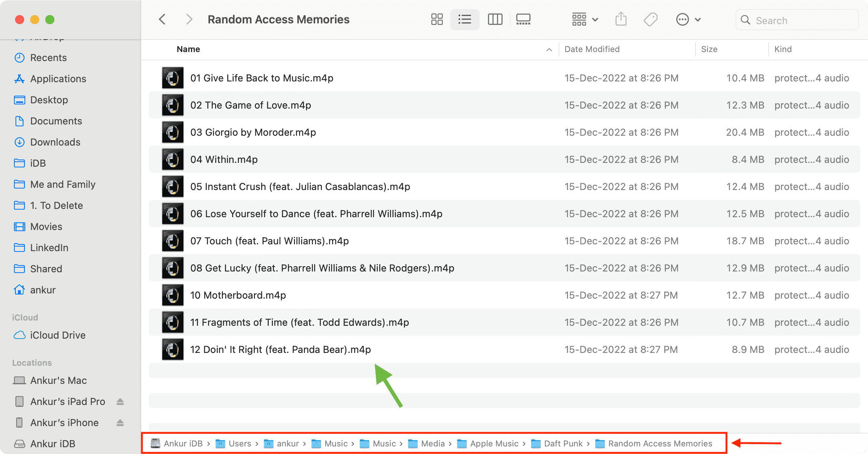This screenshot has height=454, width=868.
Task: Select track 08 Get Lucky file
Action: tap(322, 268)
